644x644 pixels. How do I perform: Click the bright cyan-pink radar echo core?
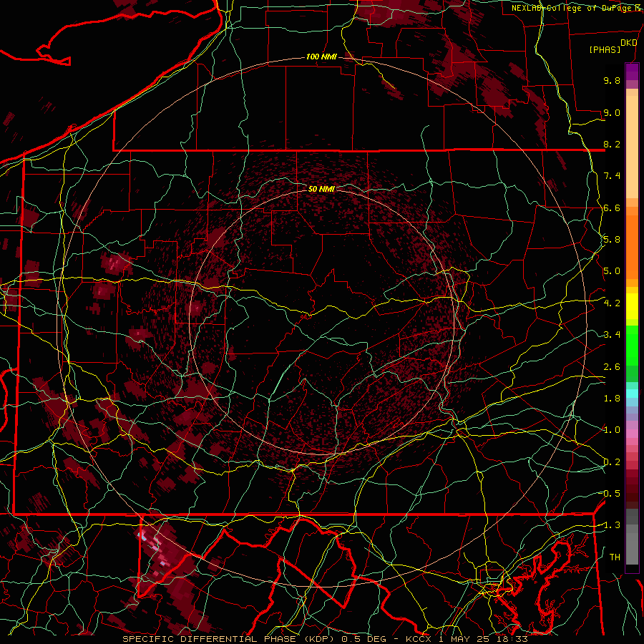click(x=144, y=536)
